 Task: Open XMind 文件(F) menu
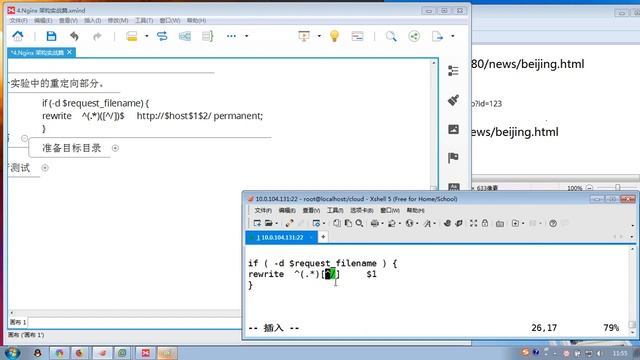pos(18,20)
